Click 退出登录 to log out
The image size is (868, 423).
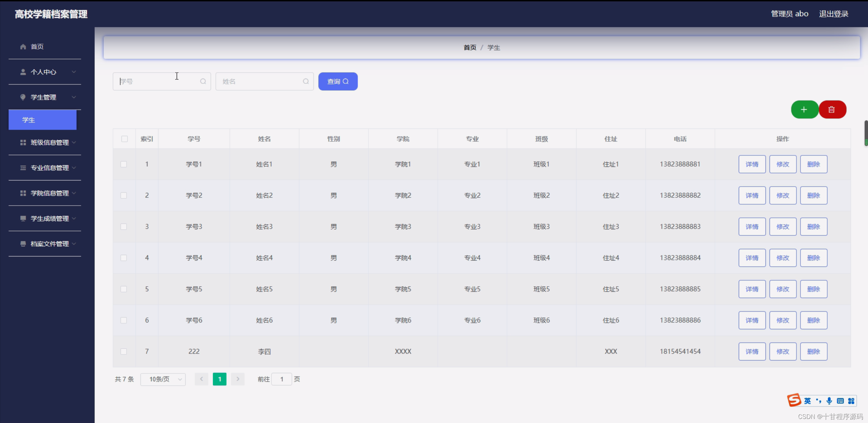[x=833, y=14]
